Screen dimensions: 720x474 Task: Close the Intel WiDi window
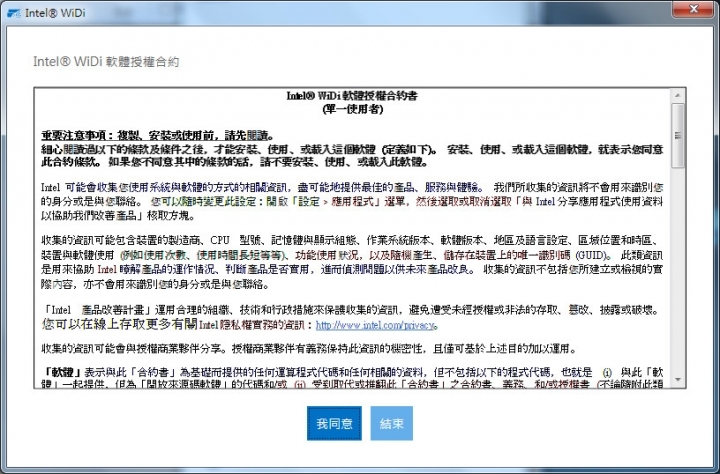point(693,9)
